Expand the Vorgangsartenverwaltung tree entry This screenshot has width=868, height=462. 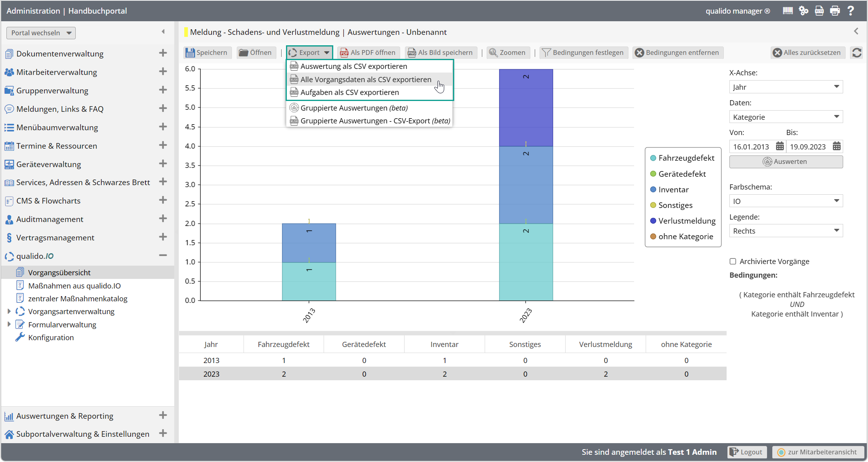pos(10,311)
